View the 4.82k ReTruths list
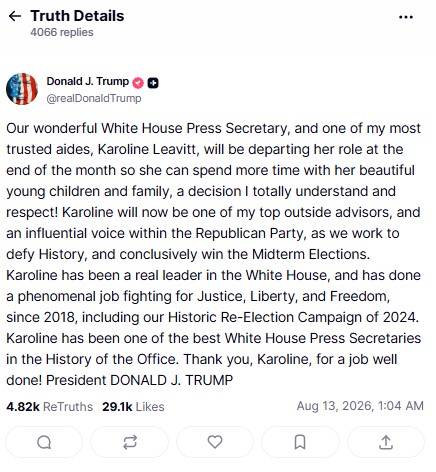This screenshot has width=436, height=472. [50, 407]
